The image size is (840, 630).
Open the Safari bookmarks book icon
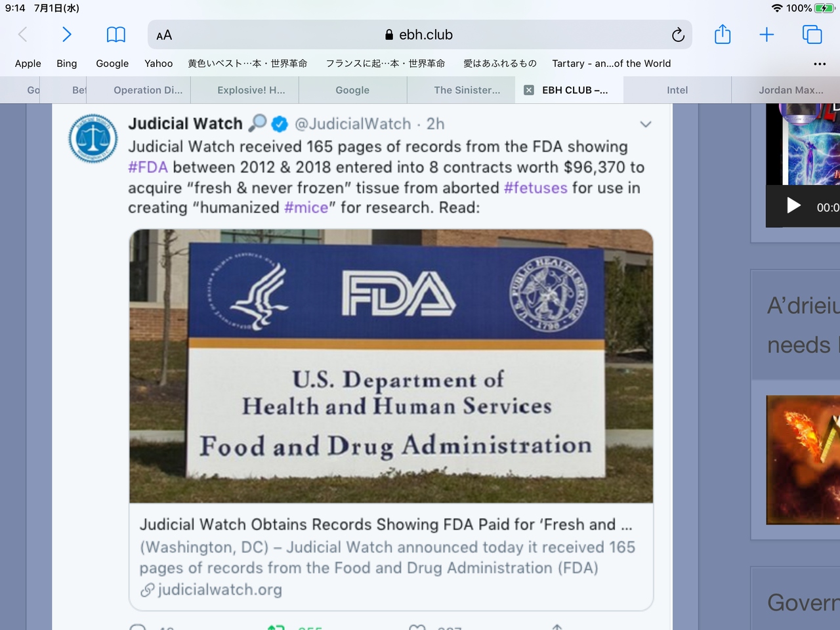pyautogui.click(x=116, y=35)
